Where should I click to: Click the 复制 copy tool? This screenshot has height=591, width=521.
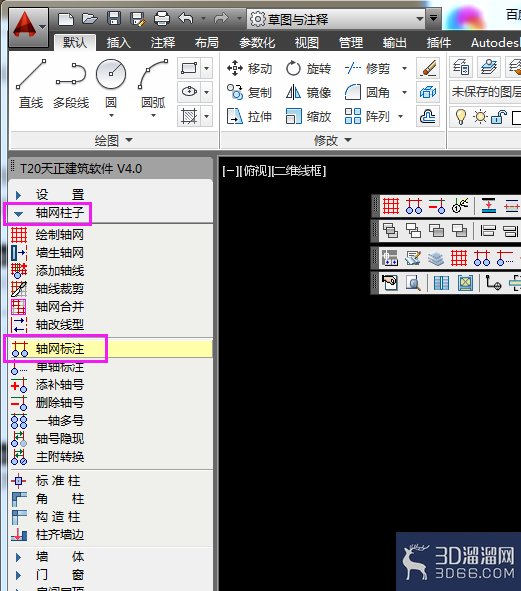click(x=250, y=92)
